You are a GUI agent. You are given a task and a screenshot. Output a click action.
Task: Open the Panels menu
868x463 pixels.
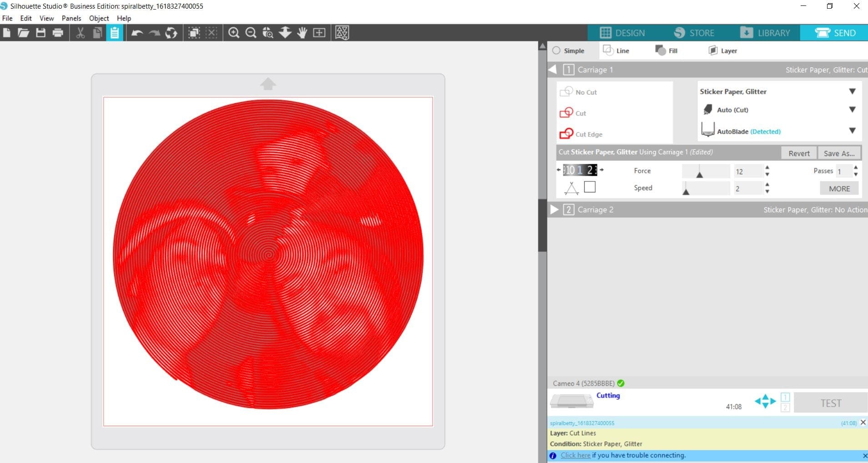(71, 18)
